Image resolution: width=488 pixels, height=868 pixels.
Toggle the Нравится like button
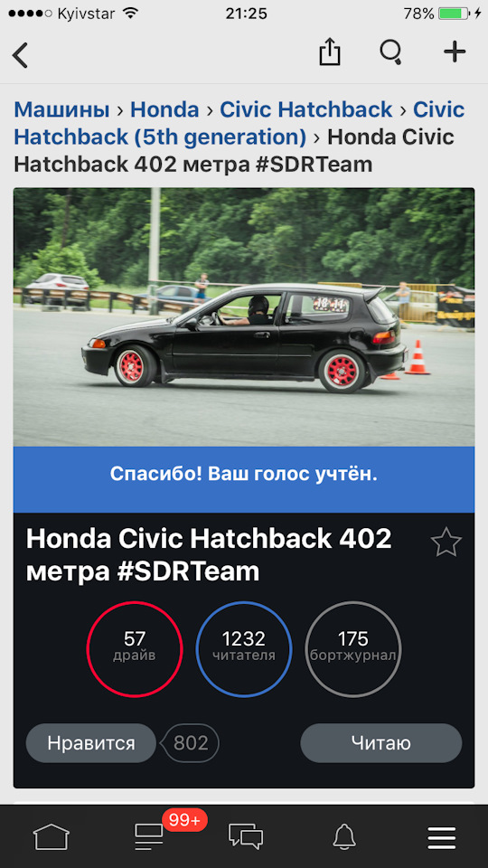click(x=91, y=743)
